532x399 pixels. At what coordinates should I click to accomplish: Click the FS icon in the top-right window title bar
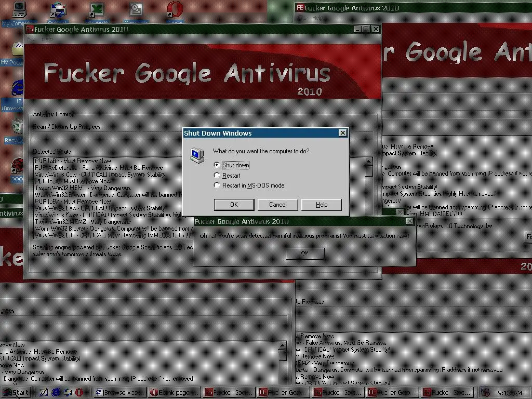click(x=300, y=7)
